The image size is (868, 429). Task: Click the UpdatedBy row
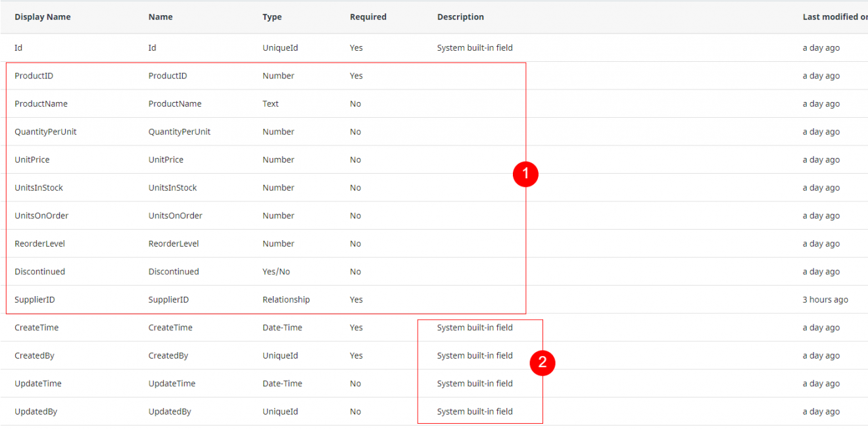[x=35, y=411]
